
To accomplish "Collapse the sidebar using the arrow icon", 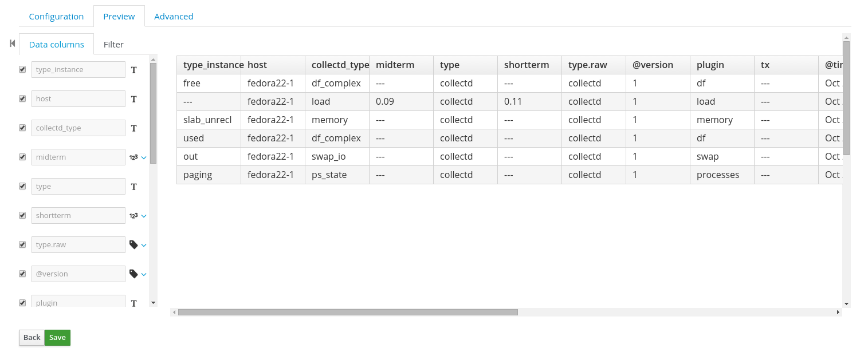I will (11, 43).
